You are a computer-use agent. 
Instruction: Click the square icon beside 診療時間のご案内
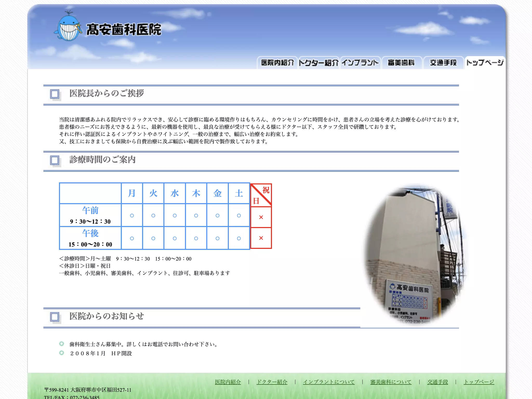55,161
